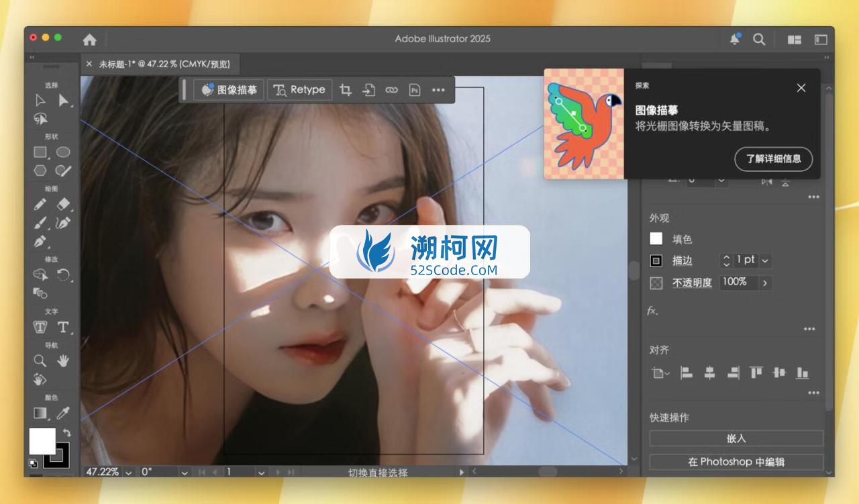
Task: Open the Home screen icon
Action: (89, 39)
